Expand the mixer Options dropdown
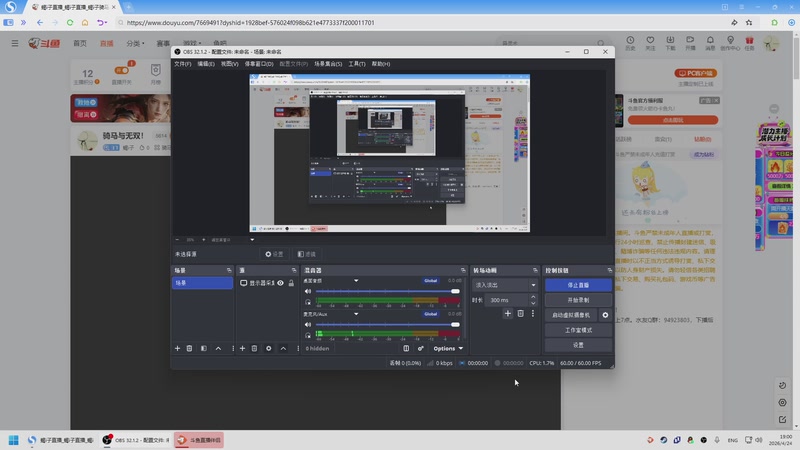The image size is (800, 450). click(x=447, y=348)
